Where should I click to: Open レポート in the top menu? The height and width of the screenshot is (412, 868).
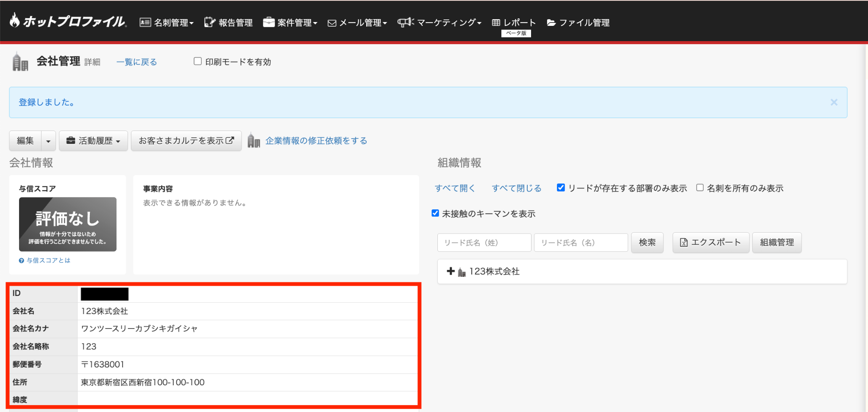pos(514,22)
